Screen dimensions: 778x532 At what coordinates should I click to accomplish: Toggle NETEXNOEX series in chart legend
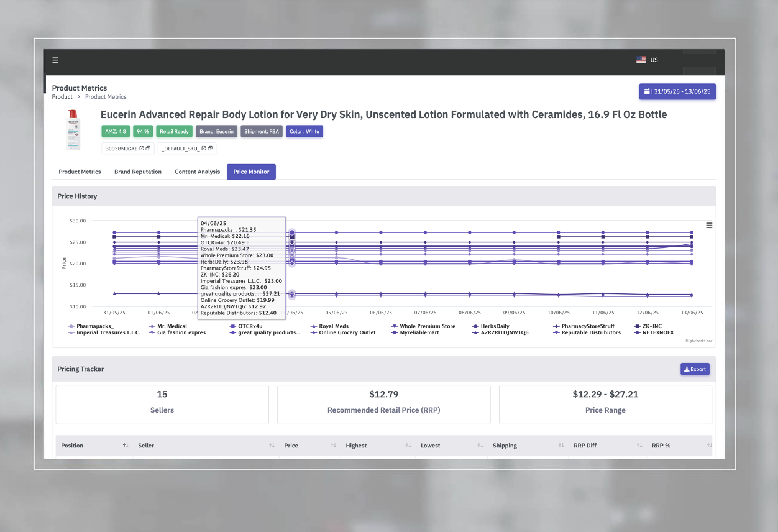point(654,332)
